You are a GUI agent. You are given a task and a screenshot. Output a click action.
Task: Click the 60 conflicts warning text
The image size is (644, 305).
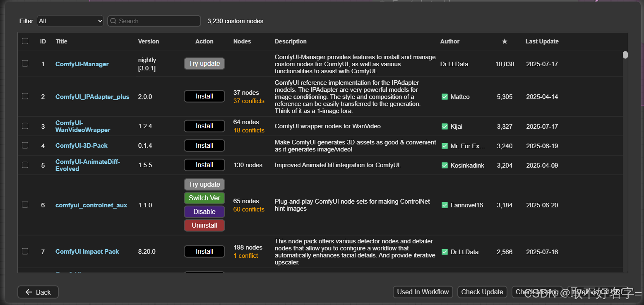(x=249, y=209)
